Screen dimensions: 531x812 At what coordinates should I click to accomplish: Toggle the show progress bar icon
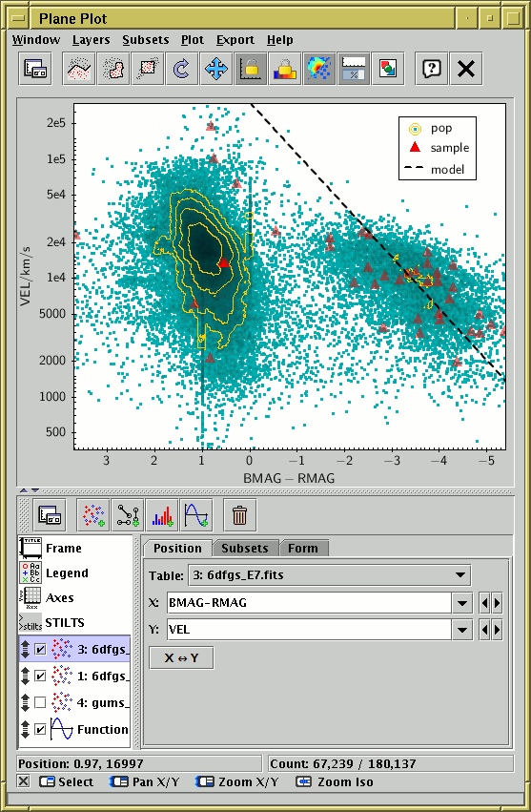(x=354, y=69)
